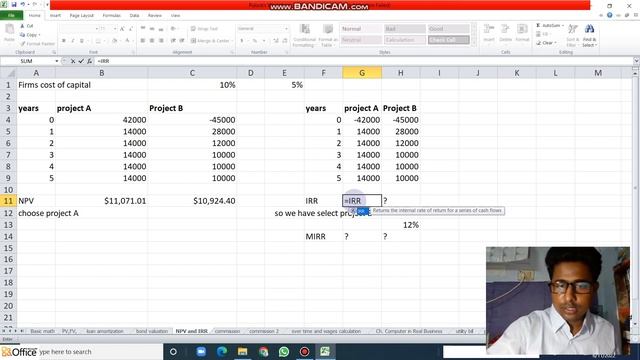Open Microsoft Edge from the taskbar

tap(222, 351)
